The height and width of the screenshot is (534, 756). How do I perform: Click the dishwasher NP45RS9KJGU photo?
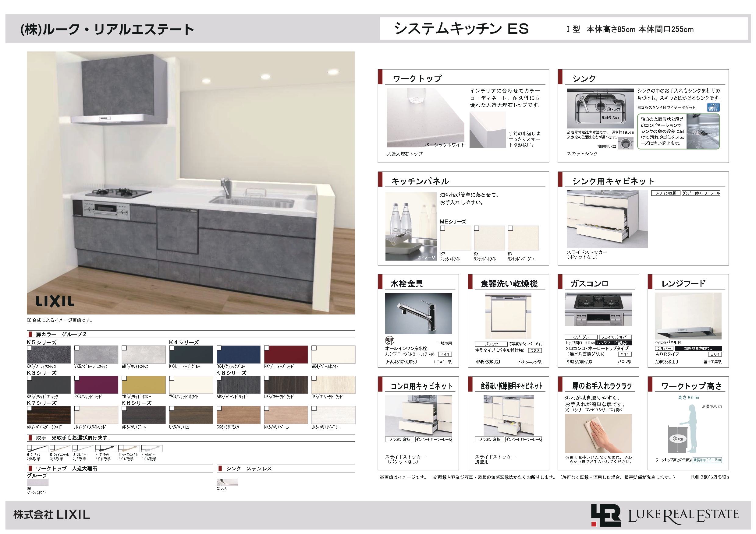(x=509, y=316)
